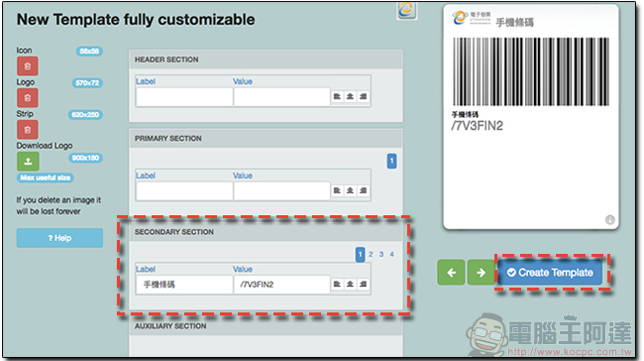Click the HEADER SECTION heading
Screen dimensions: 644x361
(166, 60)
